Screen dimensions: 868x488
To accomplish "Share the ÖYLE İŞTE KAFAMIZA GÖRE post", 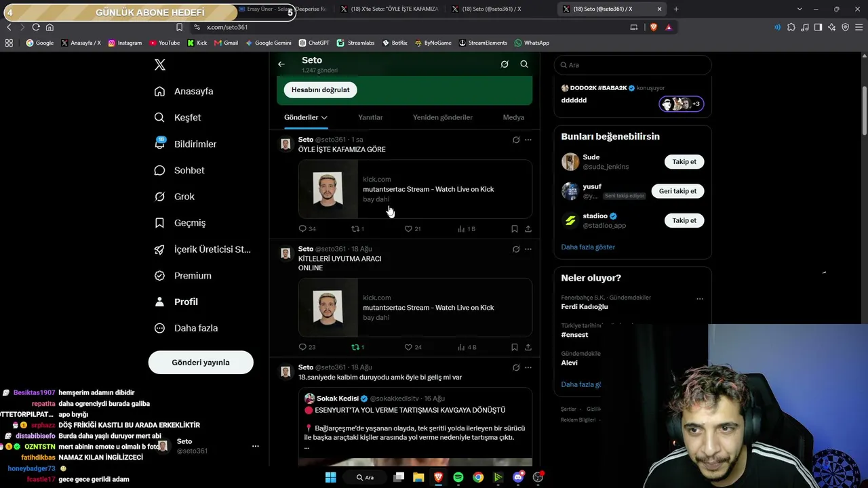I will 528,229.
